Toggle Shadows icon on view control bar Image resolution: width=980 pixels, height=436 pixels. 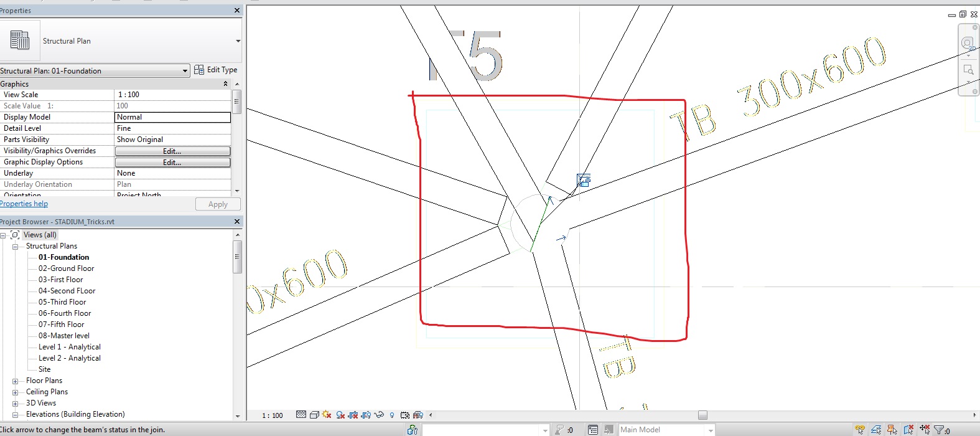[x=340, y=415]
